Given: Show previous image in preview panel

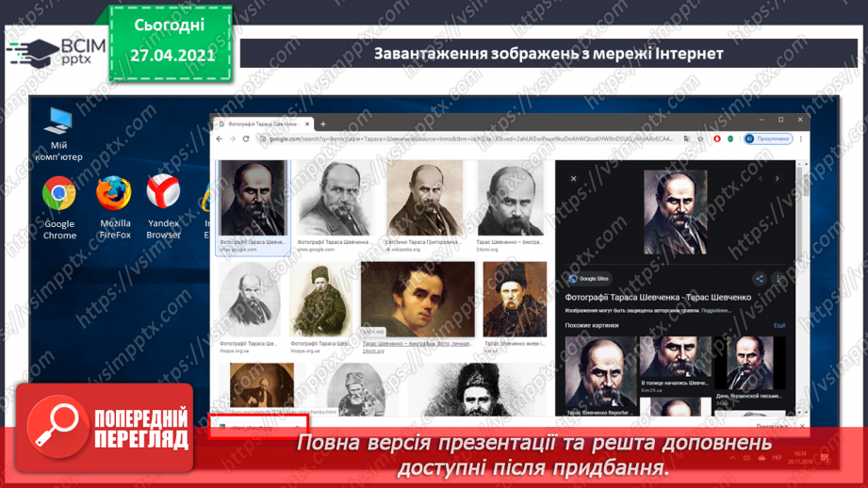Looking at the screenshot, I should tap(761, 179).
